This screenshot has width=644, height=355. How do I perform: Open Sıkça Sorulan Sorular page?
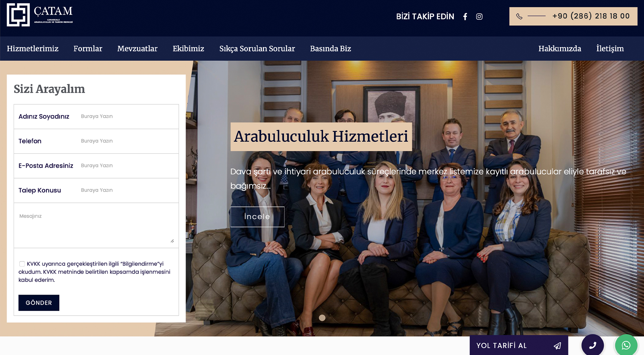[257, 49]
